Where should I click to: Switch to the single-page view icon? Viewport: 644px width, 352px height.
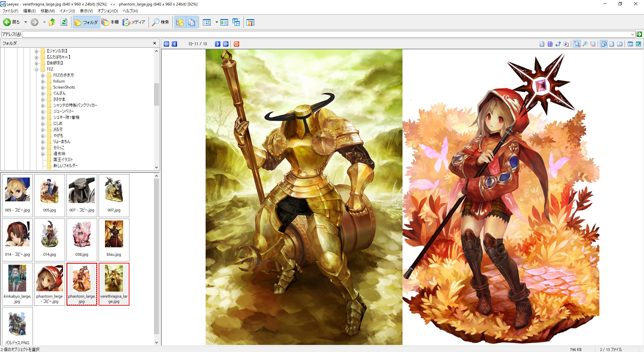pos(611,44)
